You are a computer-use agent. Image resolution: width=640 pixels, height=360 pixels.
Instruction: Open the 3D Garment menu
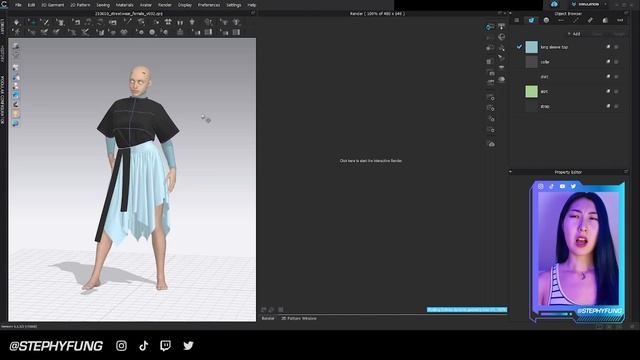pos(53,5)
